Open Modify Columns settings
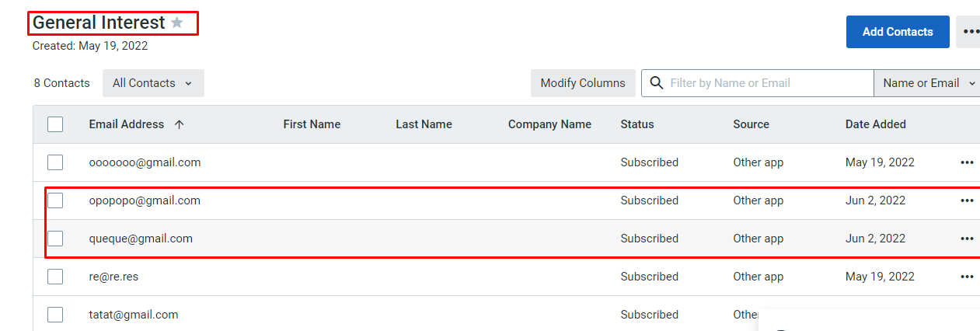 tap(583, 83)
